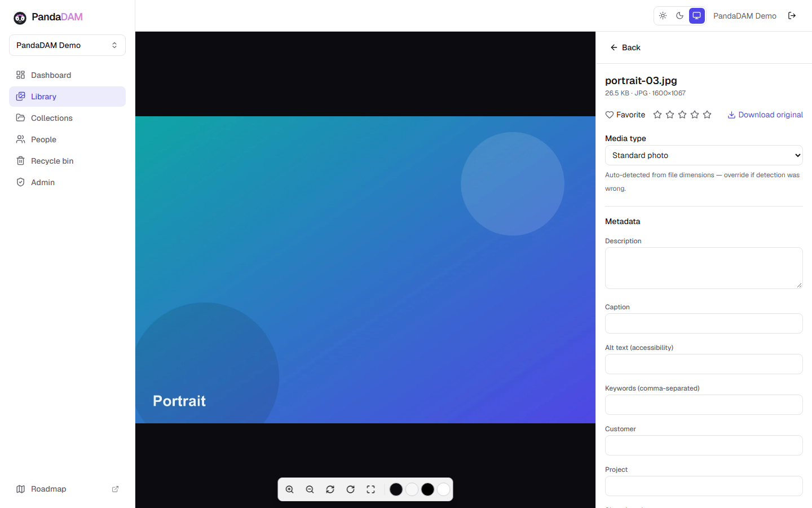Go Back to the library
The image size is (812, 508).
(625, 47)
